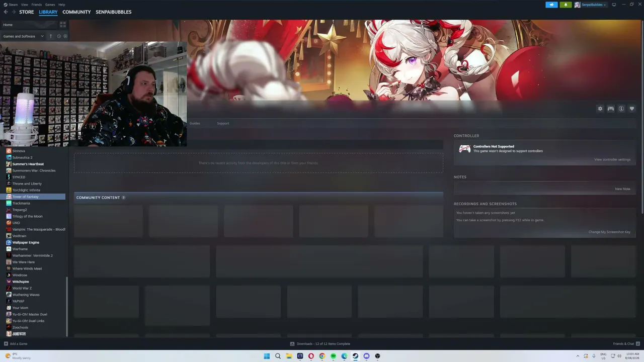The height and width of the screenshot is (362, 644).
Task: Open Windows taskbar Search
Action: pos(278,356)
